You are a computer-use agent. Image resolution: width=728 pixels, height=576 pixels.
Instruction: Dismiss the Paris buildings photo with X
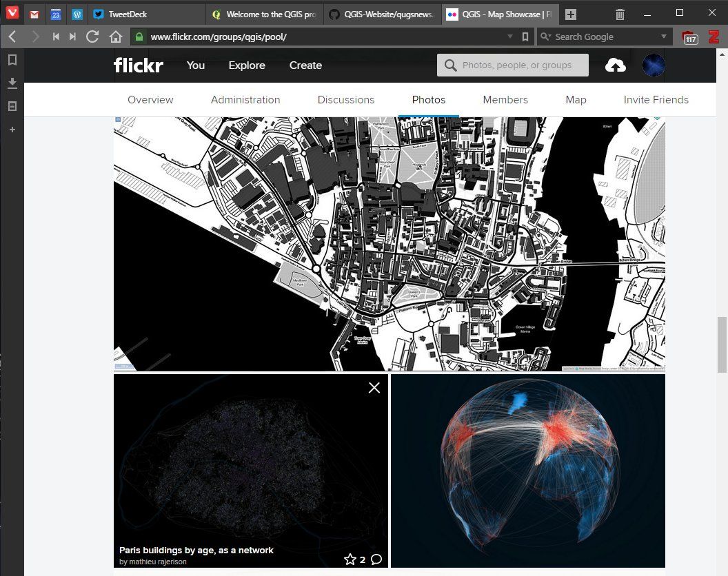click(x=374, y=387)
